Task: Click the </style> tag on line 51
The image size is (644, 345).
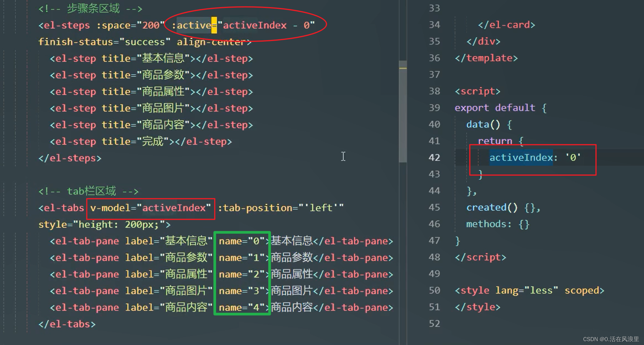Action: tap(477, 307)
